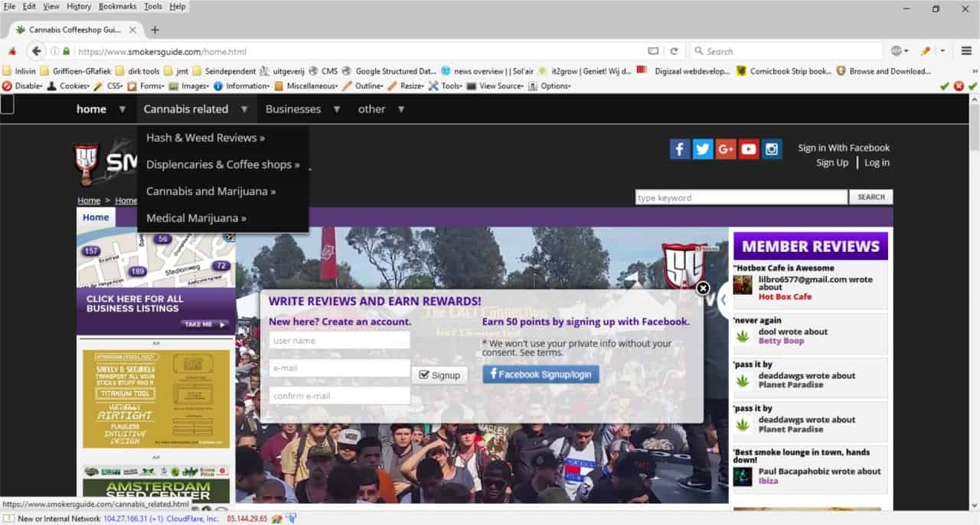Open the Instagram social icon
Image resolution: width=980 pixels, height=525 pixels.
[x=772, y=149]
